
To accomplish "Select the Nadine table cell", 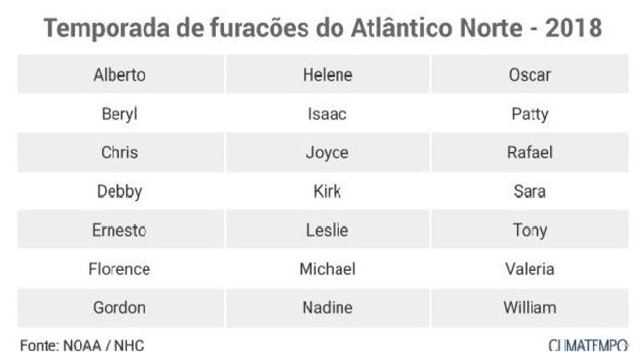I will pos(327,308).
